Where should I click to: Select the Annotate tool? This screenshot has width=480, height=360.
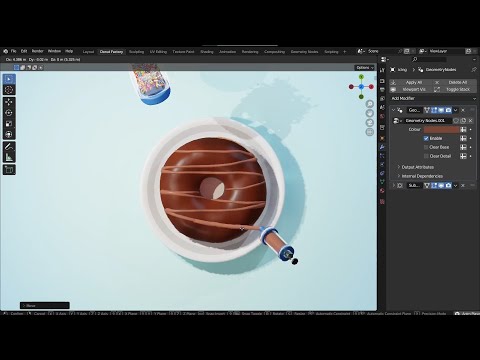coord(9,146)
